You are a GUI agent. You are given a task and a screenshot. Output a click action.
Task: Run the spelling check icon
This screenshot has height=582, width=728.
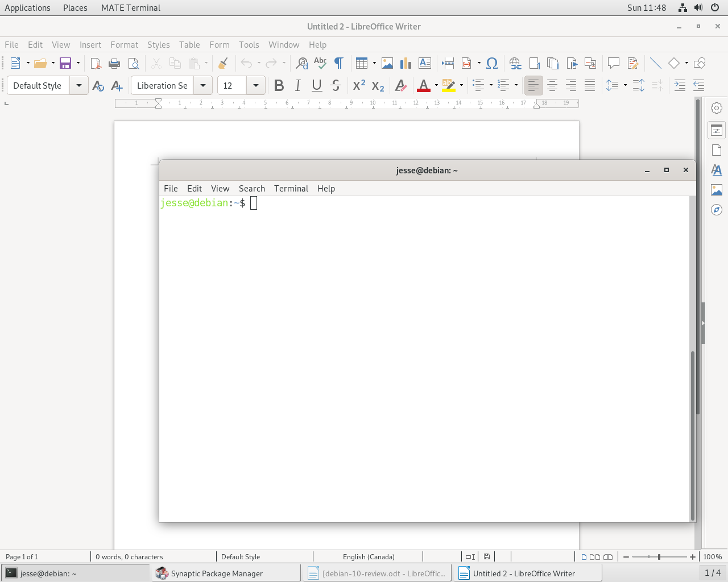pyautogui.click(x=320, y=63)
